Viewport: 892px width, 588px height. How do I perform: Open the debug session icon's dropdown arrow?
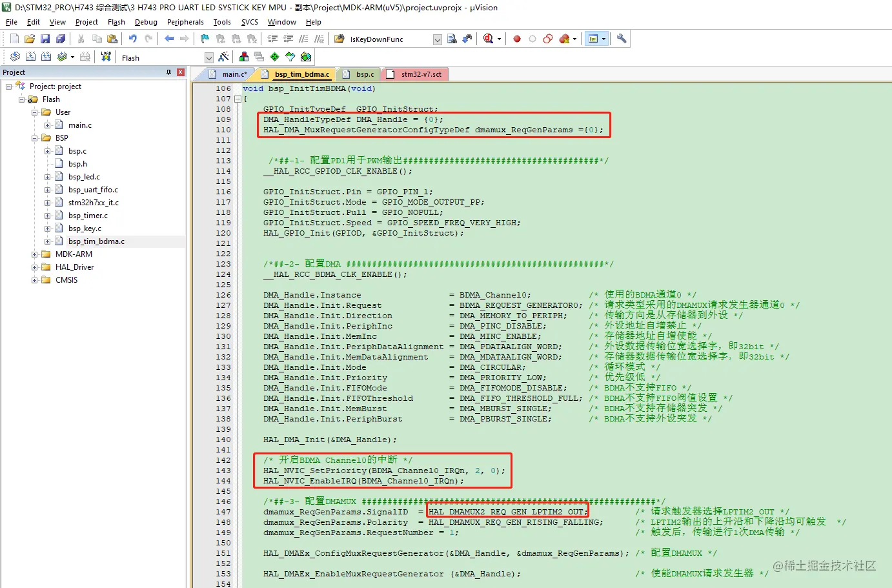click(x=499, y=39)
